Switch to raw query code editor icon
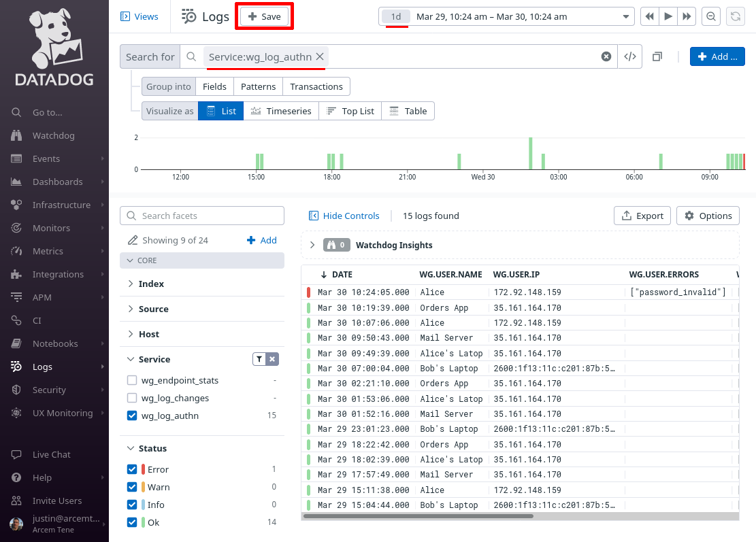756x542 pixels. pyautogui.click(x=629, y=57)
